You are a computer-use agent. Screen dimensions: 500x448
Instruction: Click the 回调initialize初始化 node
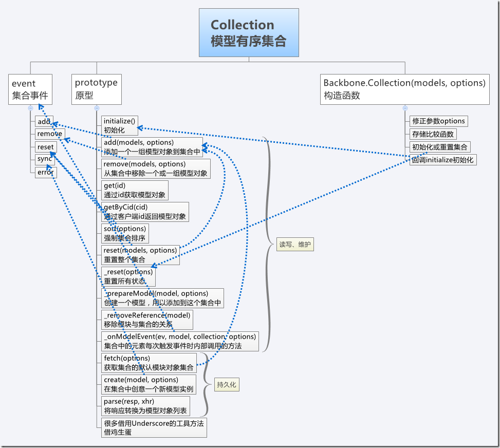(x=443, y=160)
